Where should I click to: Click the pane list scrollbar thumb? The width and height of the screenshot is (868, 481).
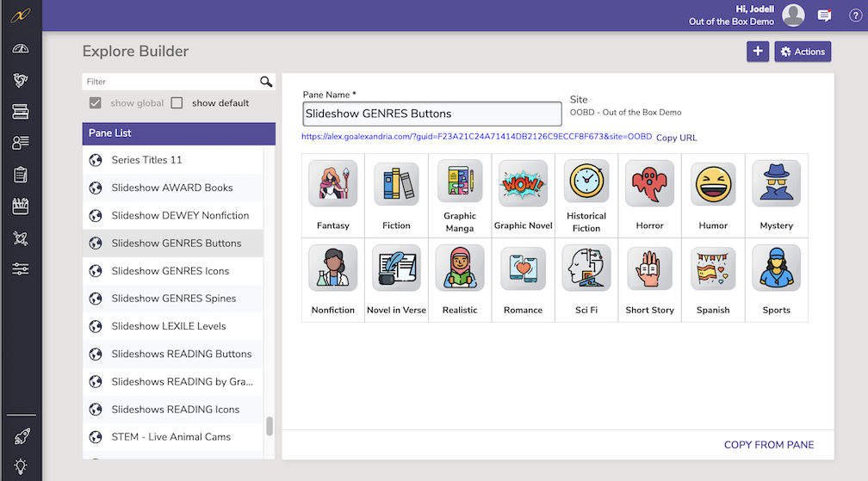click(x=270, y=426)
